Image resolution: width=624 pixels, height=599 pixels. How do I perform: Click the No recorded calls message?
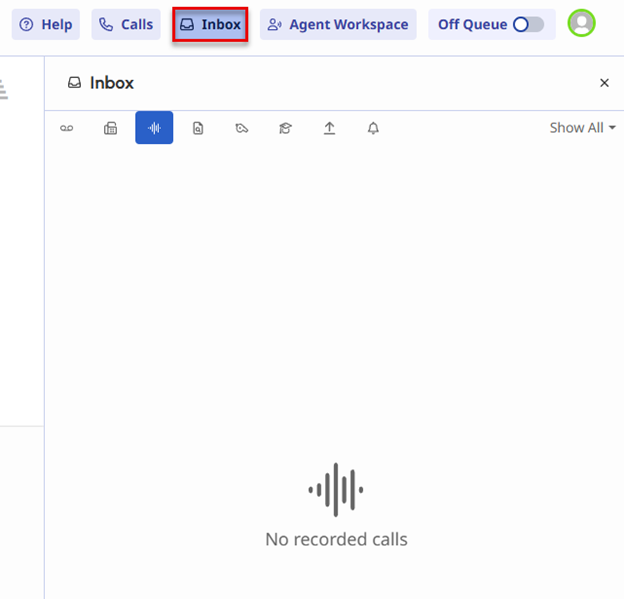[x=336, y=539]
